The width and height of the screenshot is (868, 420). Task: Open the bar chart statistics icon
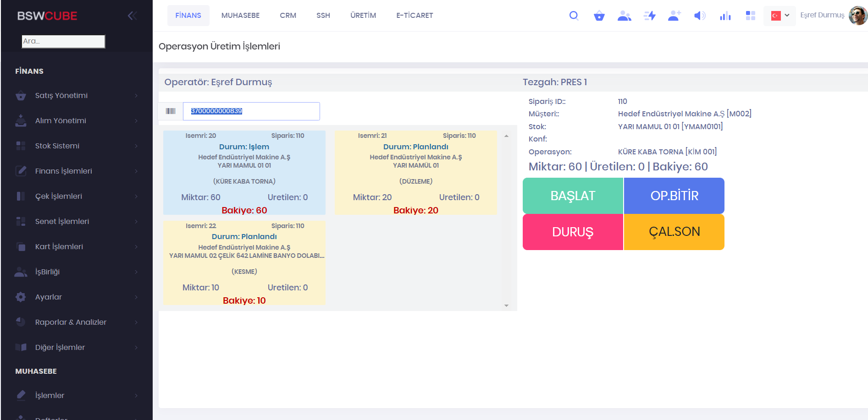click(725, 16)
